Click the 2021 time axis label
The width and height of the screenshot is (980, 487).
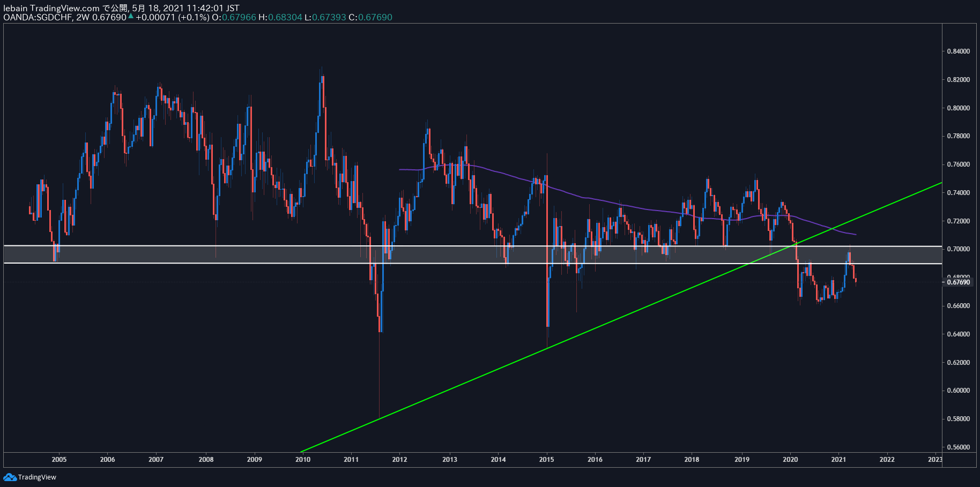pos(838,459)
